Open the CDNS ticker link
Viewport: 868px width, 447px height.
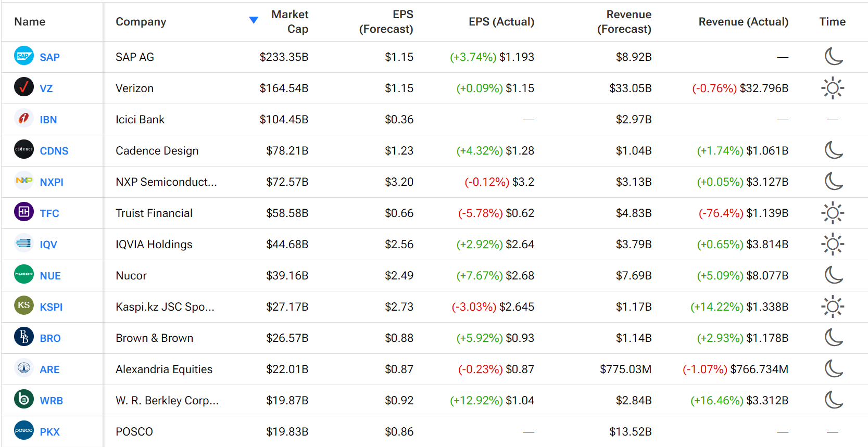(x=54, y=151)
